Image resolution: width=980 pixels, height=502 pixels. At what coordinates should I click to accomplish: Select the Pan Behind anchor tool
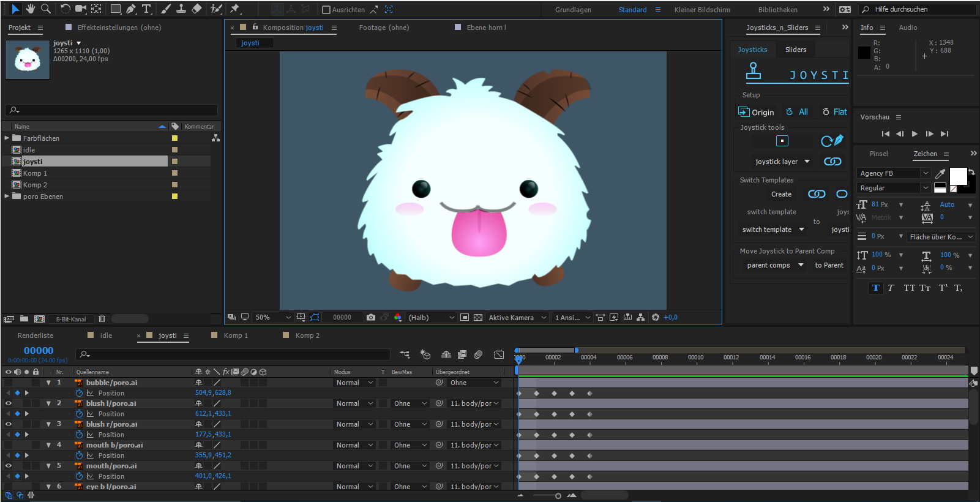click(x=97, y=9)
